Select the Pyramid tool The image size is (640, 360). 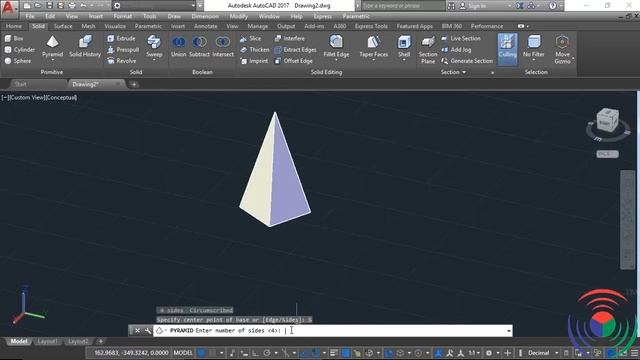[52, 46]
